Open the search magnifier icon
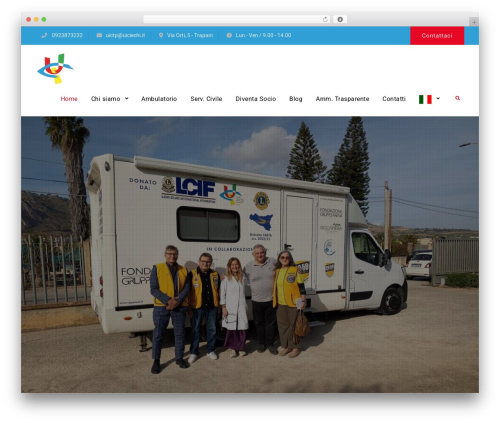 tap(457, 98)
